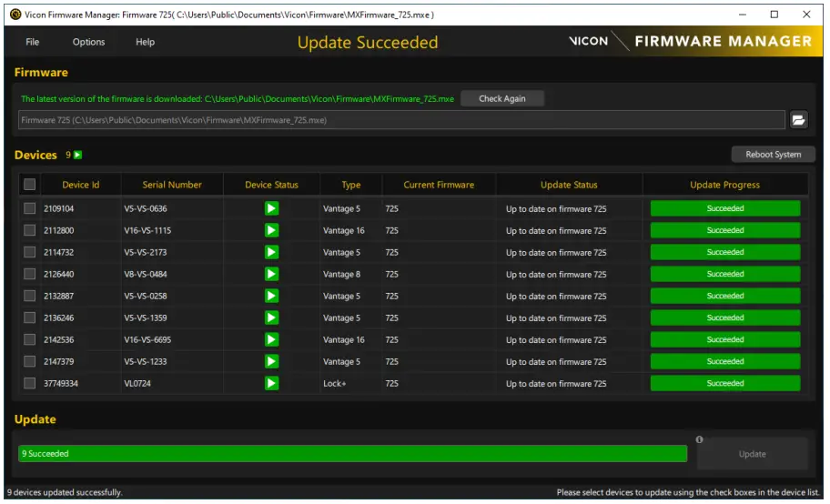Screen dimensions: 830x504
Task: Click device status icon for device 2132887
Action: pos(271,296)
